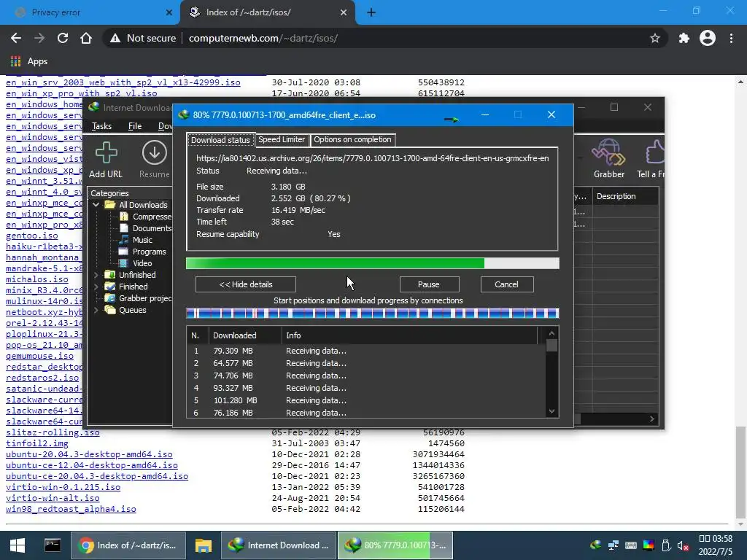
Task: Cancel the download
Action: pos(506,284)
